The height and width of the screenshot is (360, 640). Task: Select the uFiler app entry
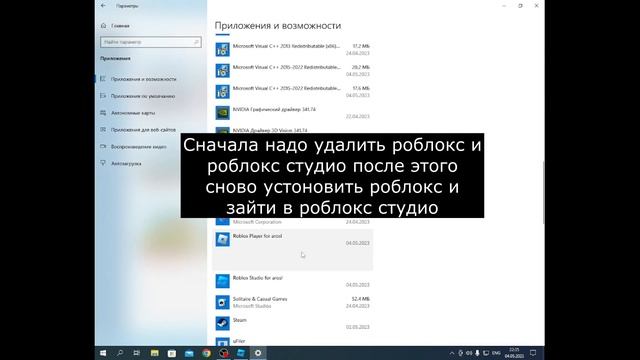tap(293, 341)
